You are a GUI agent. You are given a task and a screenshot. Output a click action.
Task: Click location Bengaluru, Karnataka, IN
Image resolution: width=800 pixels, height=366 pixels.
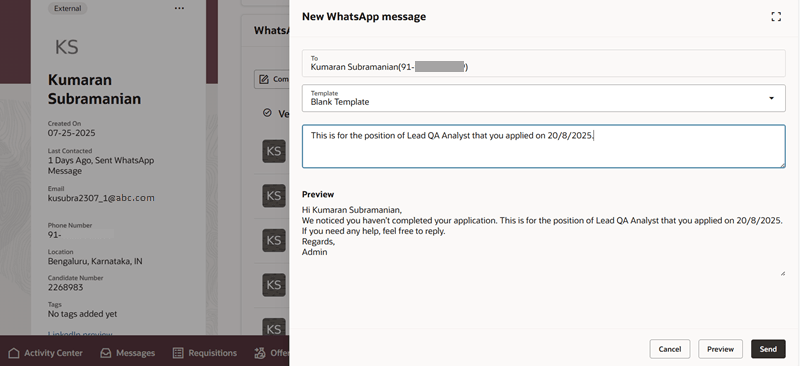pyautogui.click(x=95, y=261)
